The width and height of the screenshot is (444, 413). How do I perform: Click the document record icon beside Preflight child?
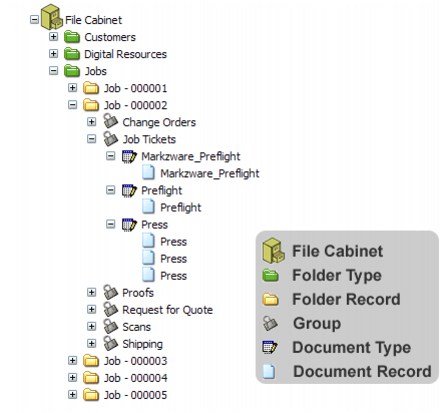pos(148,207)
